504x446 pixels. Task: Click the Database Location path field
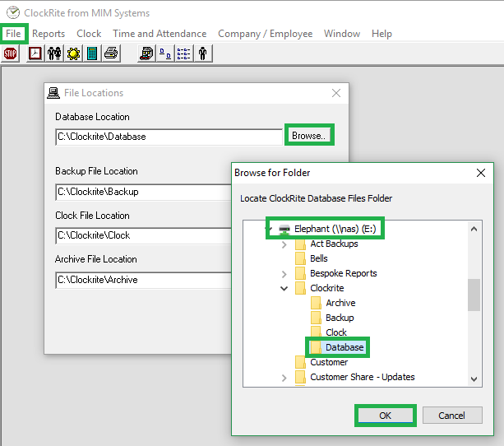click(x=169, y=137)
